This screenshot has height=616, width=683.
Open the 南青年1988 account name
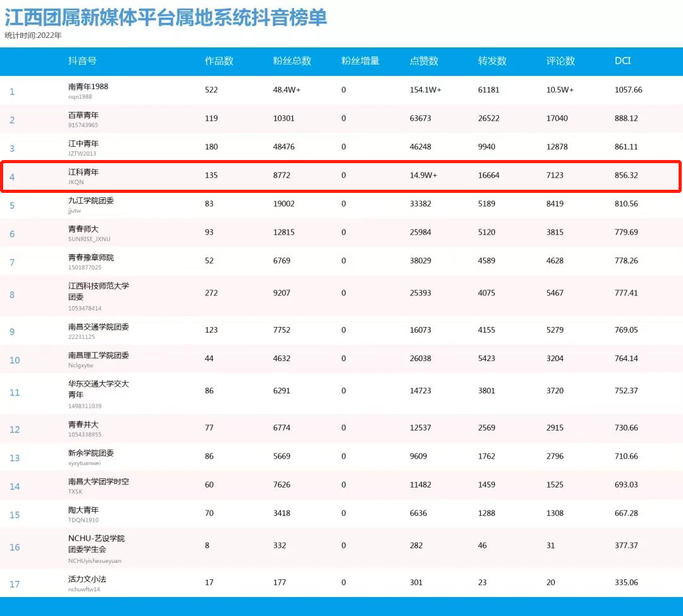pos(88,87)
